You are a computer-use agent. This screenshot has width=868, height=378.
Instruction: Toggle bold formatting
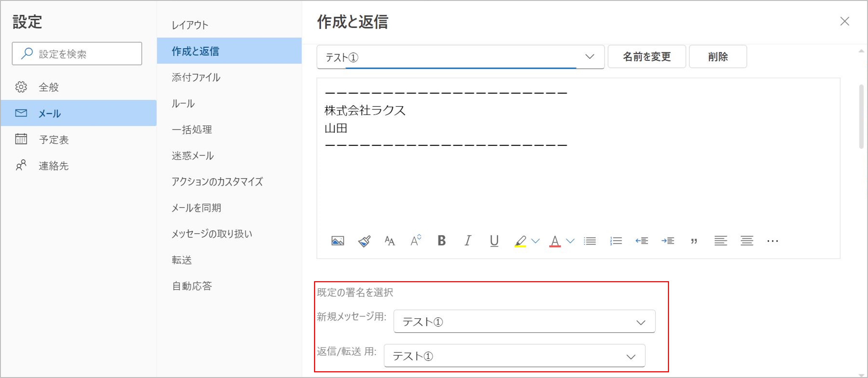click(441, 240)
